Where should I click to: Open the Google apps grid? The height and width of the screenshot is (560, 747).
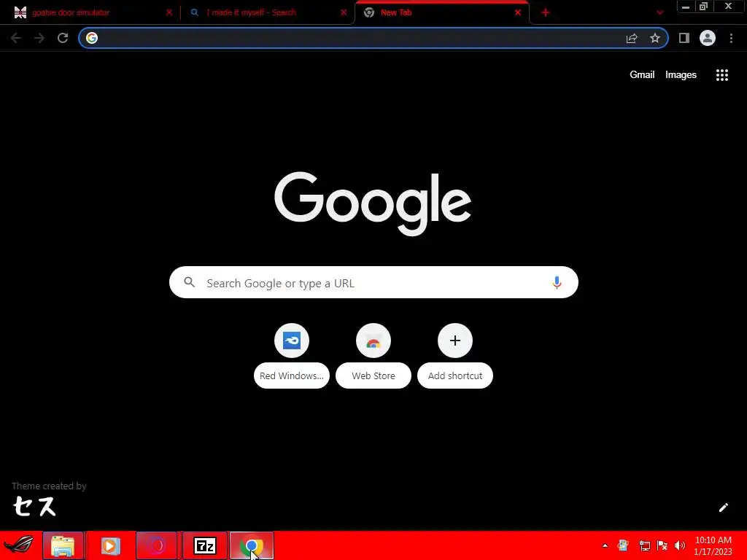[x=722, y=75]
